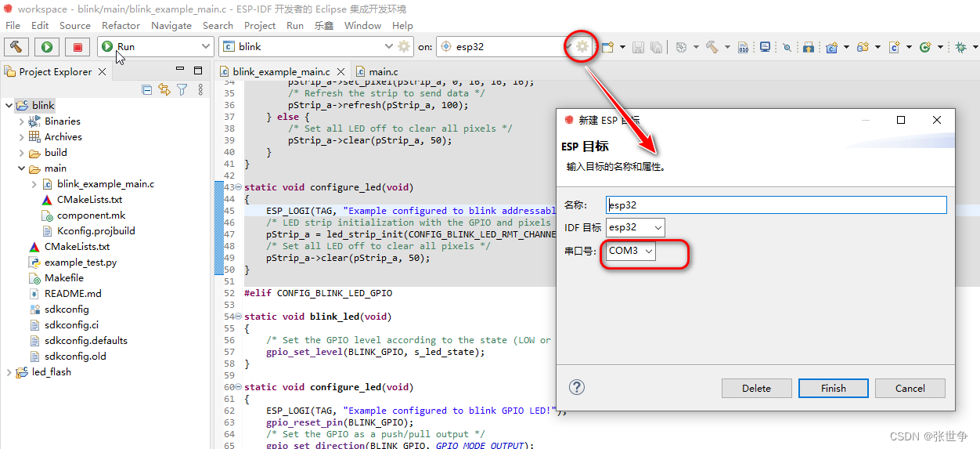Open the terminal monitor toolbar icon
980x449 pixels.
766,47
